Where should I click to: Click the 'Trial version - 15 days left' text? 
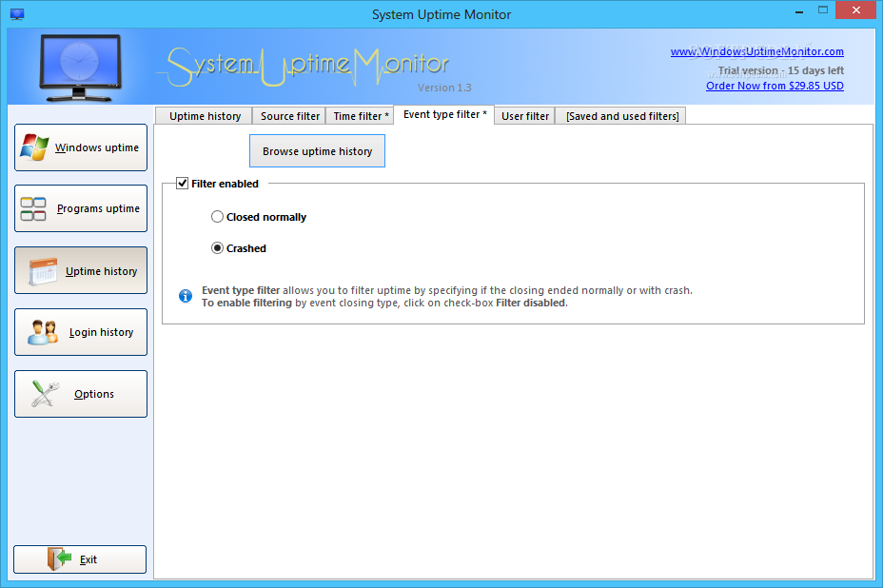tap(780, 70)
